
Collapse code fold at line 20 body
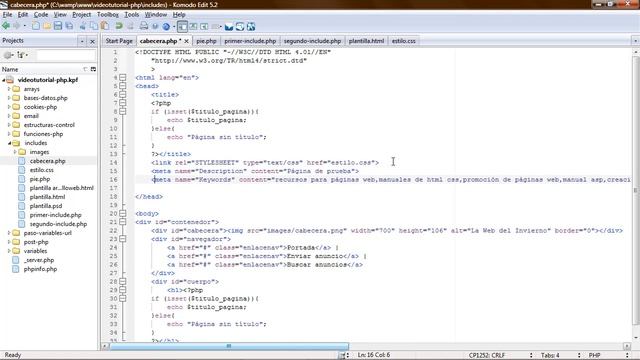tap(123, 213)
